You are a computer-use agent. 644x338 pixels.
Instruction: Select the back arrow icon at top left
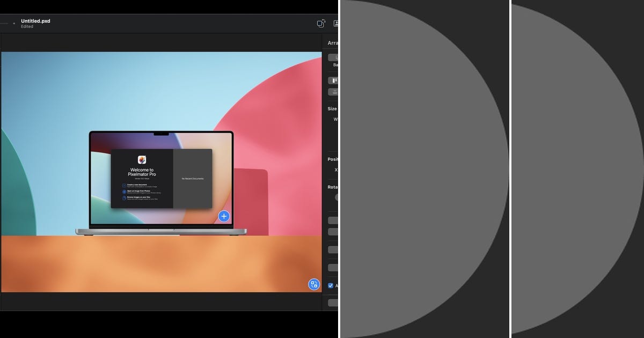coord(4,24)
